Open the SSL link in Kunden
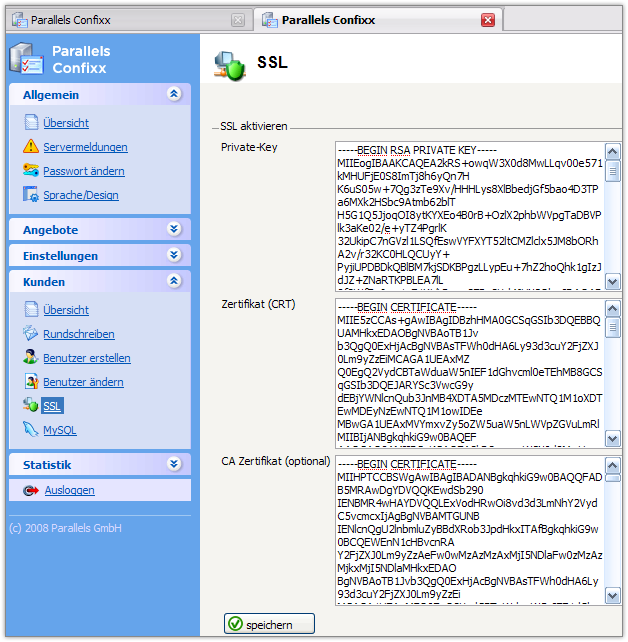628x642 pixels. (52, 406)
